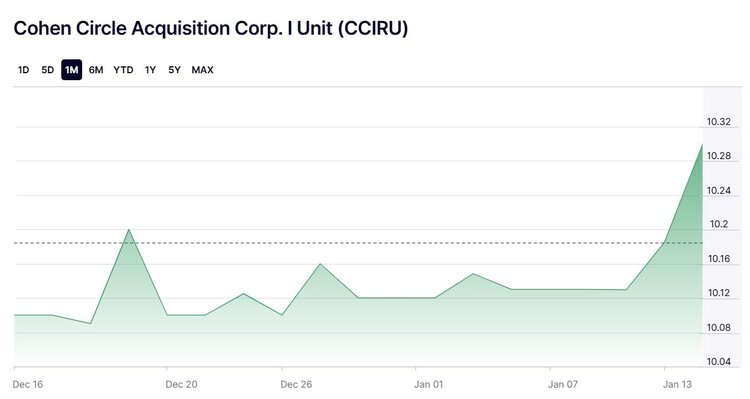Click the 10.16 price axis label
Screen dimensions: 750x399
point(719,259)
